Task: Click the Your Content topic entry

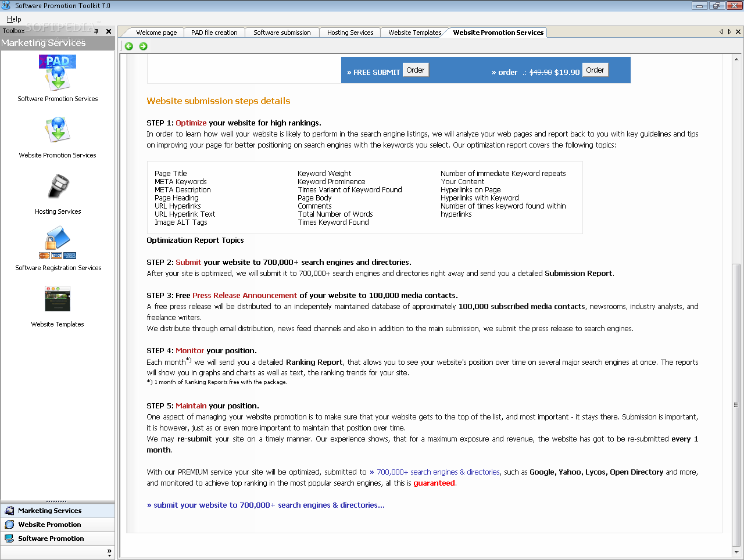Action: 462,181
